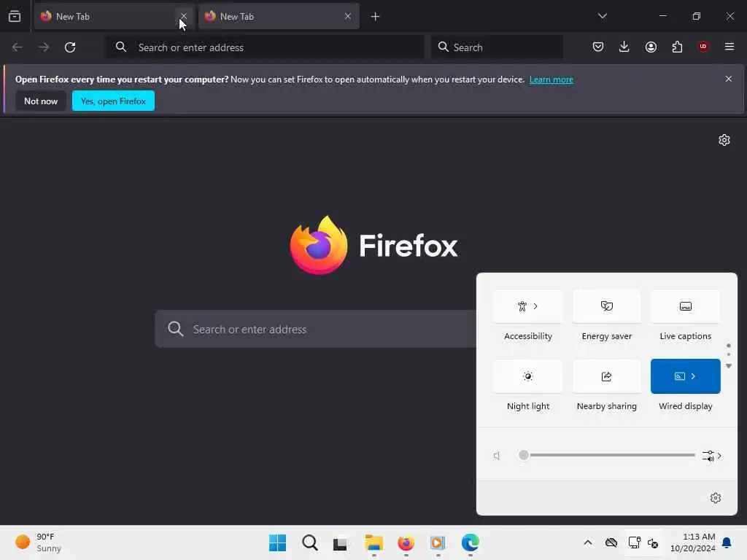
Task: Open Task View on taskbar
Action: tap(340, 543)
